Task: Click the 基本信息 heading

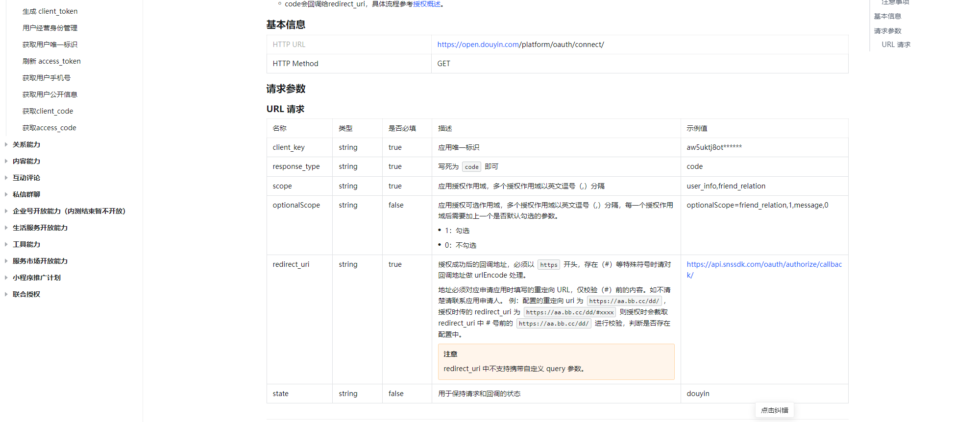Action: [286, 24]
